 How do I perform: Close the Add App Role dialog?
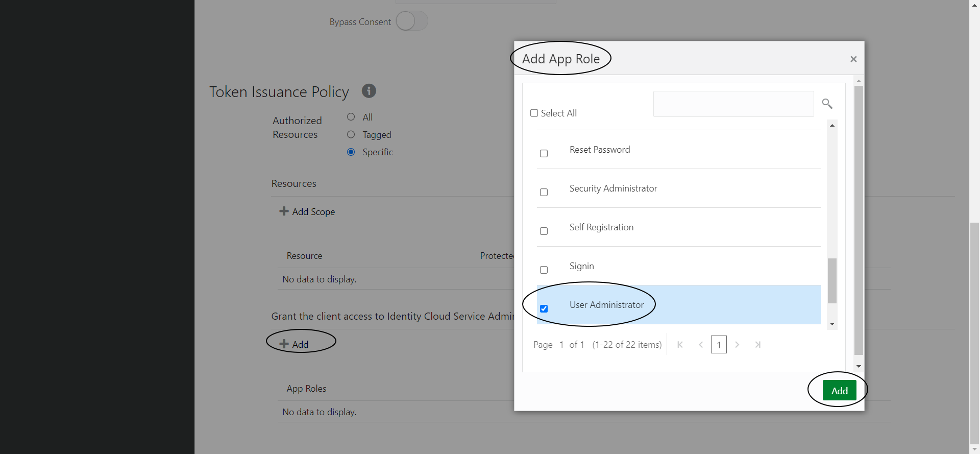[853, 59]
